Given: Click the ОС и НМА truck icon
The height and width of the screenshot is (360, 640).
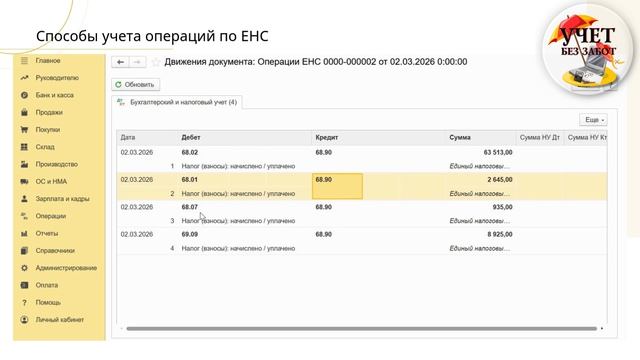Looking at the screenshot, I should [24, 182].
